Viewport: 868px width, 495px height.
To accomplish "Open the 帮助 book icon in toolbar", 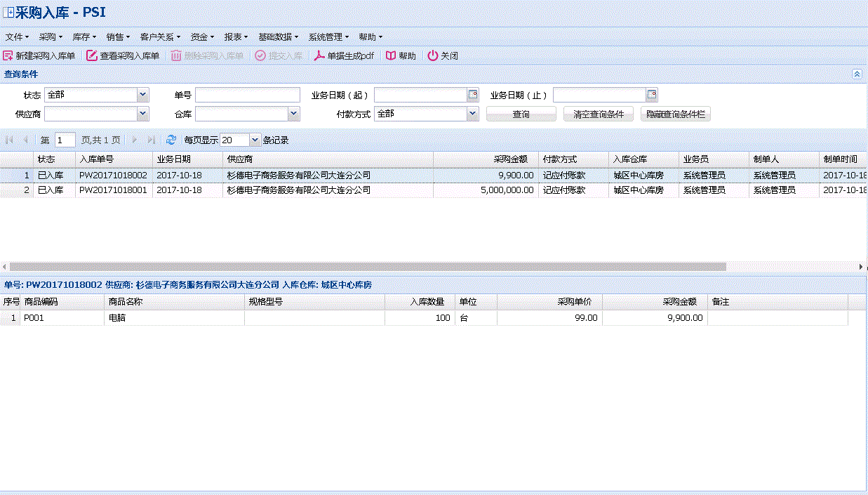I will coord(391,55).
